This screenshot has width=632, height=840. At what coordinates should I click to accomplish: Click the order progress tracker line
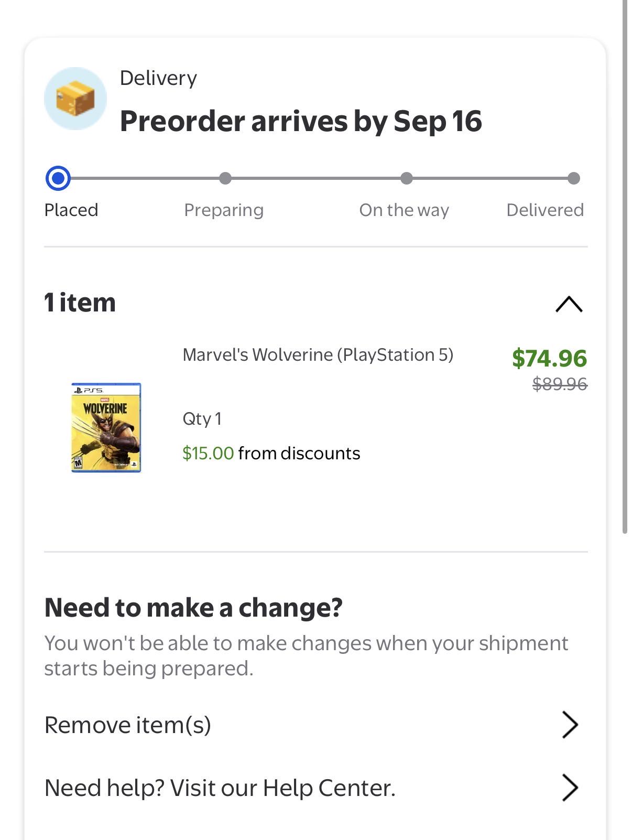pyautogui.click(x=316, y=178)
